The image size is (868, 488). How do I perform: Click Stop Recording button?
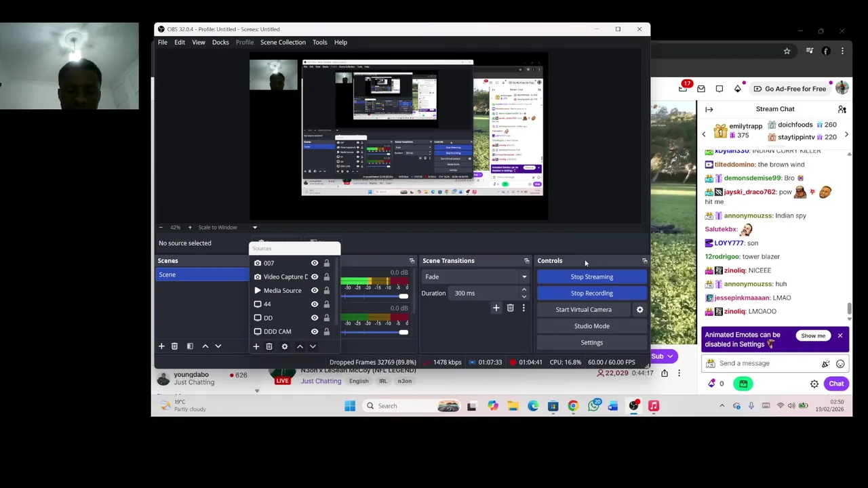(x=592, y=293)
